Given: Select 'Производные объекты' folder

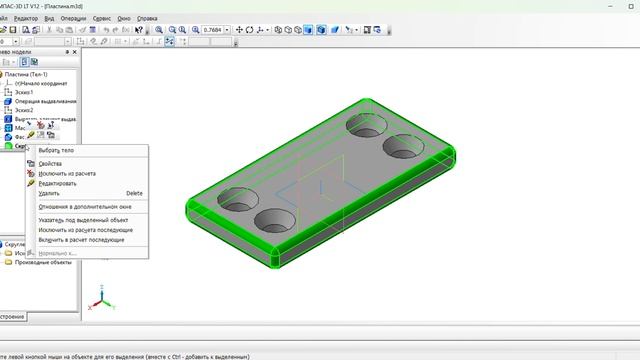Looking at the screenshot, I should (x=43, y=262).
